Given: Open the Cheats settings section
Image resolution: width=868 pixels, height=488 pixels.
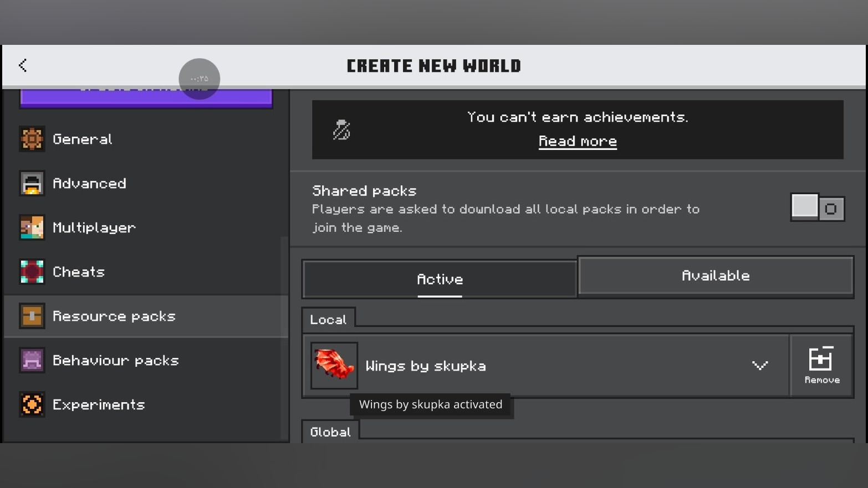Looking at the screenshot, I should (146, 272).
